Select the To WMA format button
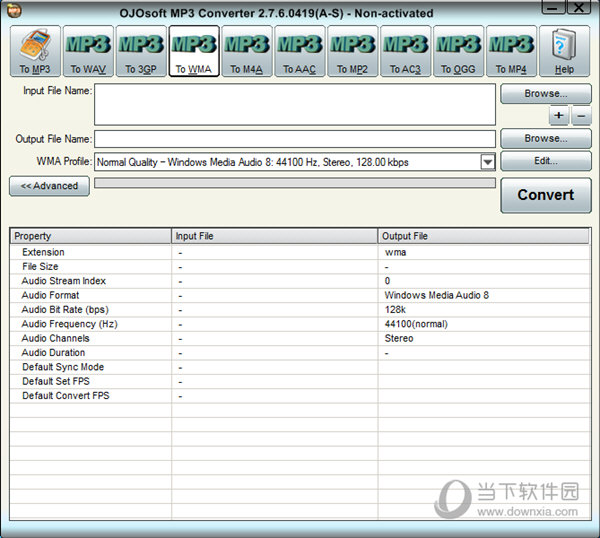This screenshot has width=600, height=538. tap(194, 51)
